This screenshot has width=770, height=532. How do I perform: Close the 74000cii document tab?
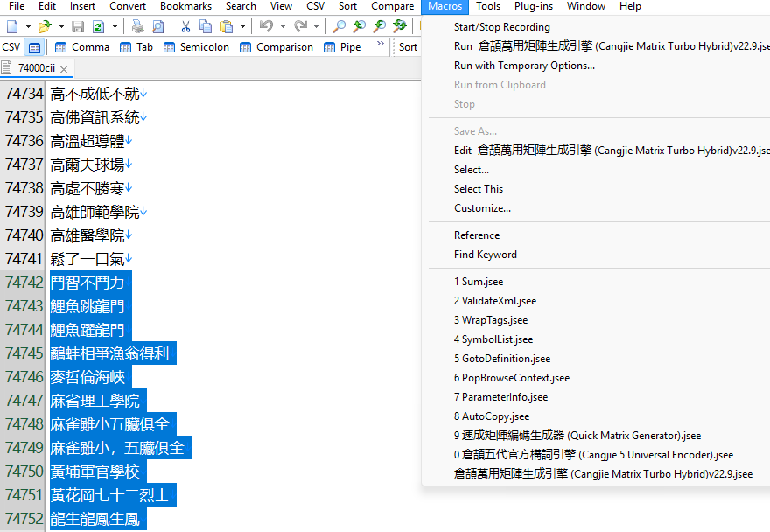point(64,68)
